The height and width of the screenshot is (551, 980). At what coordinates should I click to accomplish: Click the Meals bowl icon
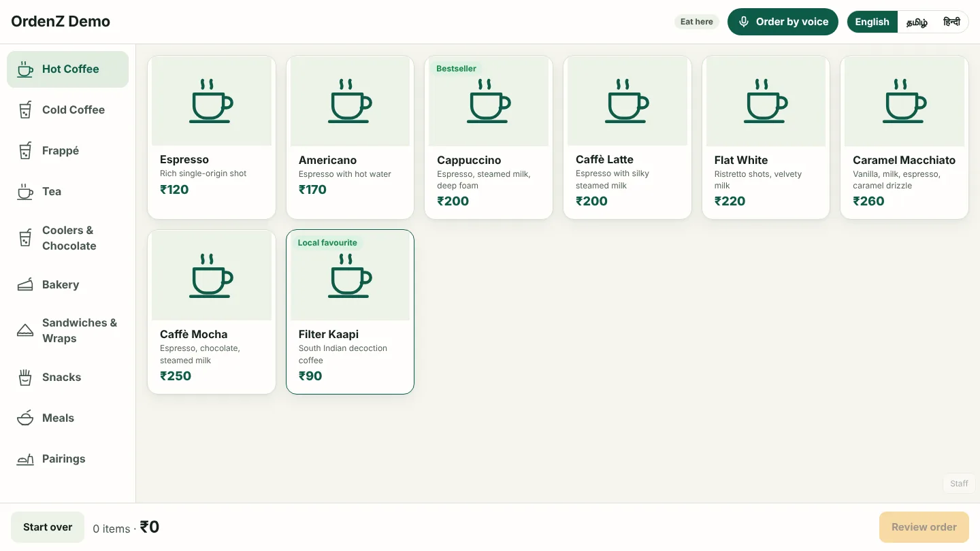pyautogui.click(x=25, y=418)
